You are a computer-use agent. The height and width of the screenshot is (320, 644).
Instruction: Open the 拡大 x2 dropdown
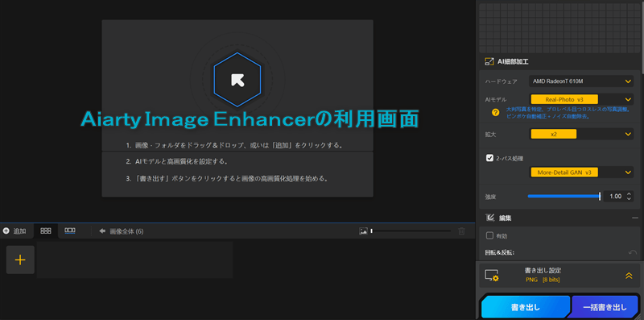[581, 134]
